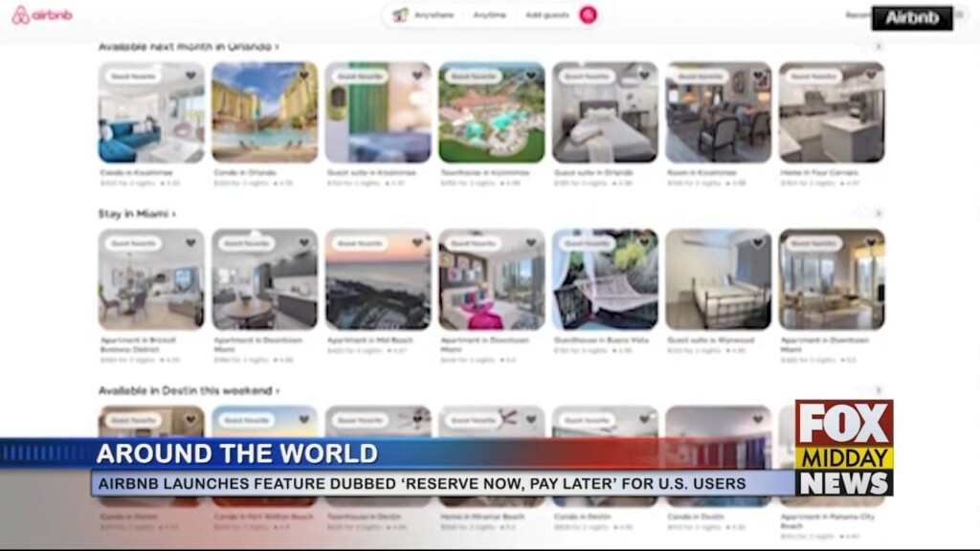This screenshot has height=551, width=980.
Task: Heart the Condo in Fort Walton Beach listing
Action: coord(303,420)
